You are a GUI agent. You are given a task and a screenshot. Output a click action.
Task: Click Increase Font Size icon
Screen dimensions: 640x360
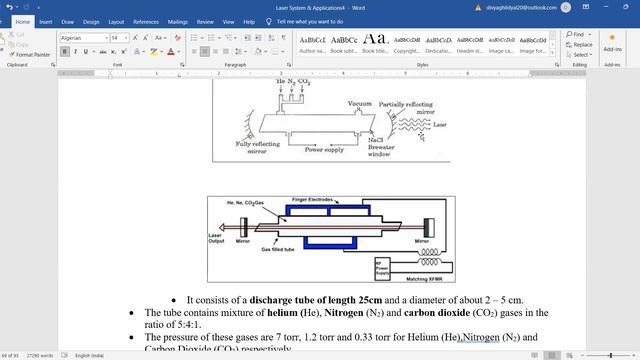pyautogui.click(x=135, y=38)
